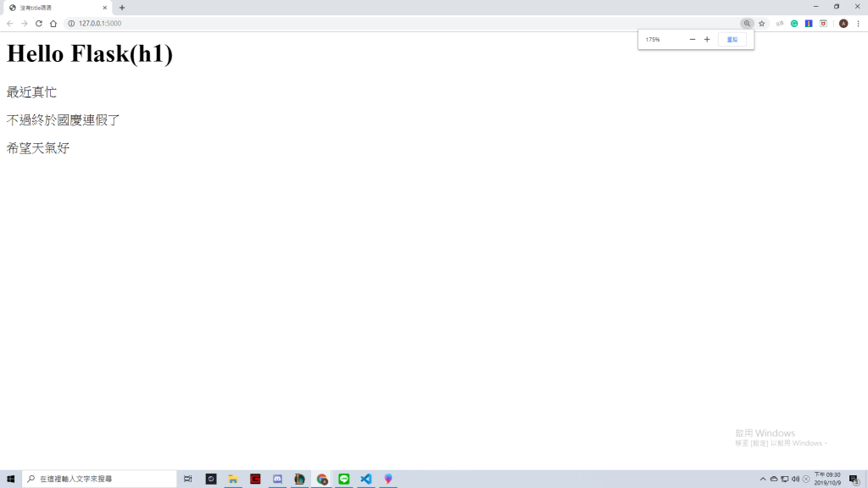
Task: Open the Windows Start menu
Action: point(10,479)
